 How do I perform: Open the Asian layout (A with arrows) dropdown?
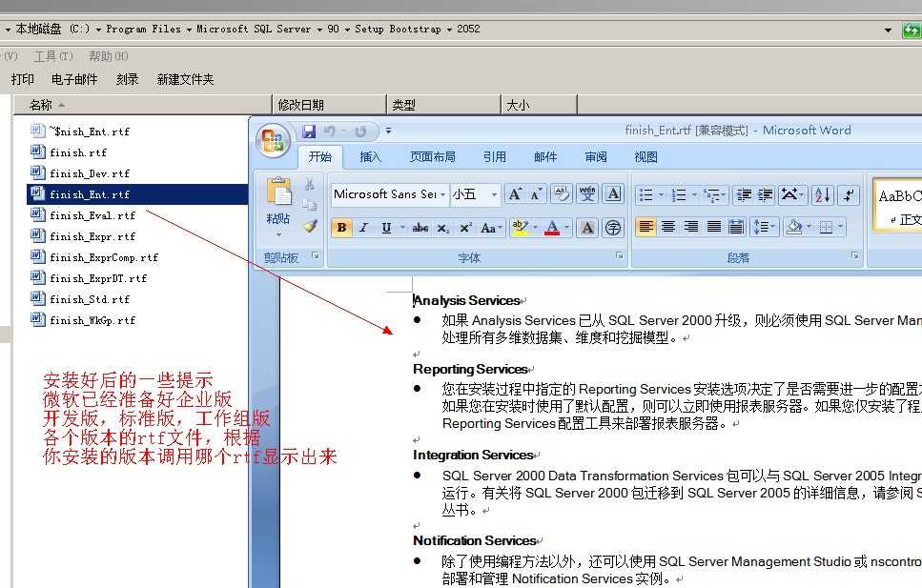[792, 194]
